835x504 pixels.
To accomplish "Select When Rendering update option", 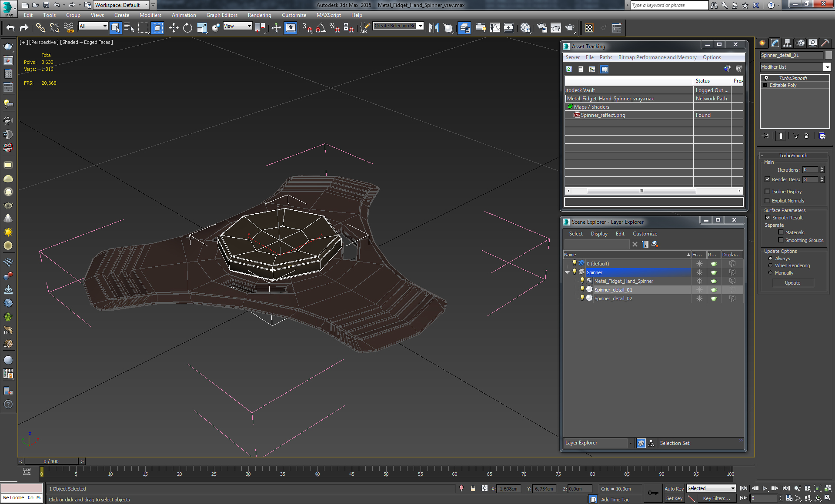I will pyautogui.click(x=770, y=265).
